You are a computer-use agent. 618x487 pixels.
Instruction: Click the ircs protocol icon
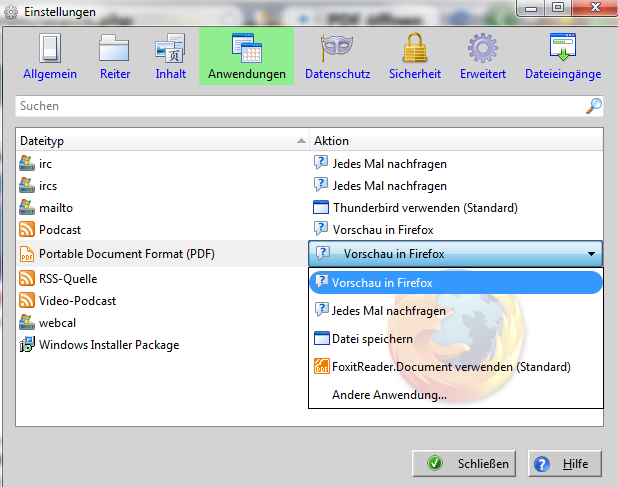(x=27, y=185)
